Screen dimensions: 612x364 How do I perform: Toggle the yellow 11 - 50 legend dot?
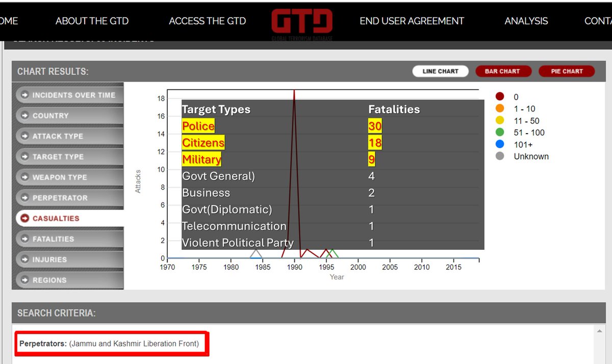[x=500, y=120]
